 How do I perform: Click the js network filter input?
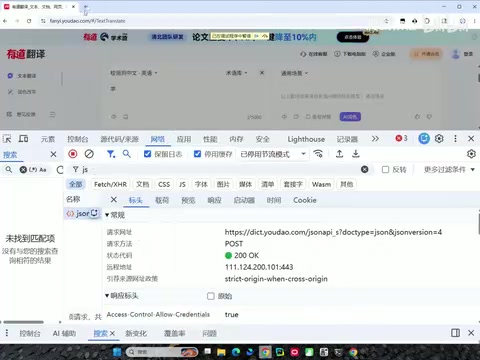(220, 170)
